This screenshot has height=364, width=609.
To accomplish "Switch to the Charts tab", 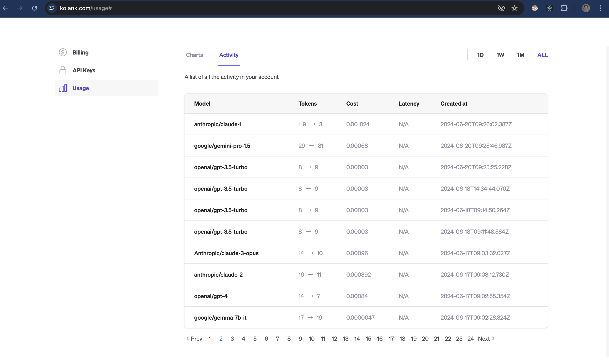I will pyautogui.click(x=194, y=55).
